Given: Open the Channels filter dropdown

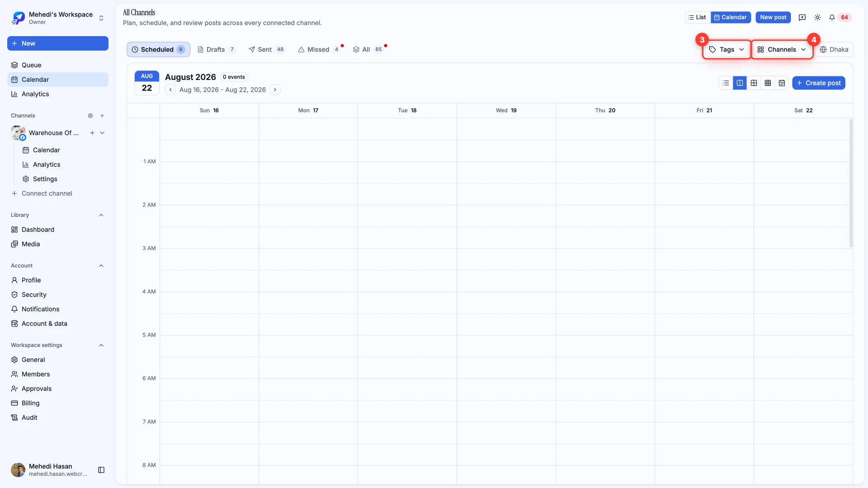Looking at the screenshot, I should (x=782, y=50).
